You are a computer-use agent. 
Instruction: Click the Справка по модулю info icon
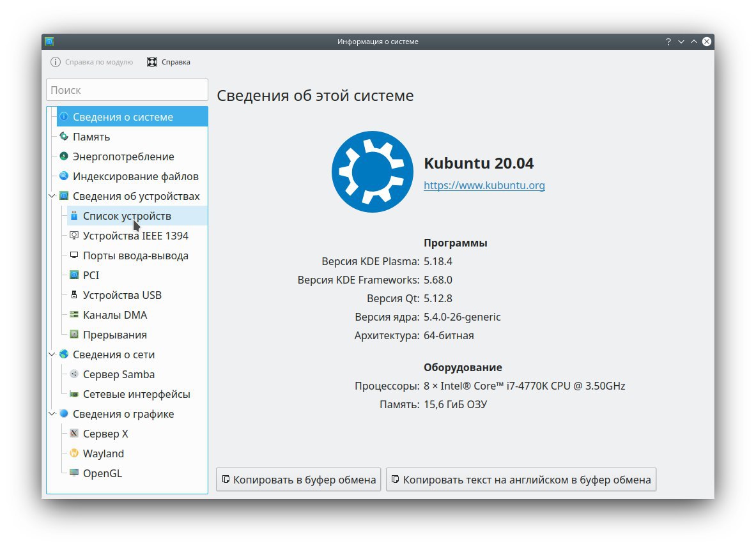tap(56, 62)
